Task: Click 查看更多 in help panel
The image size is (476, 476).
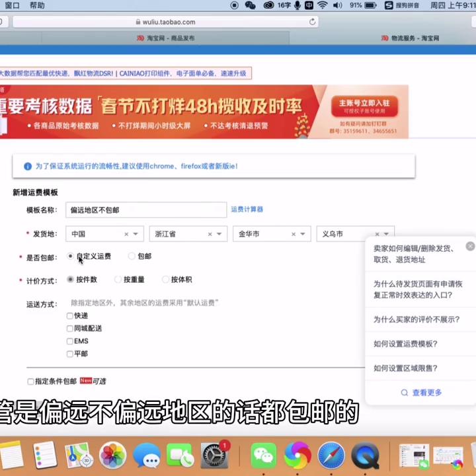Action: click(x=427, y=393)
